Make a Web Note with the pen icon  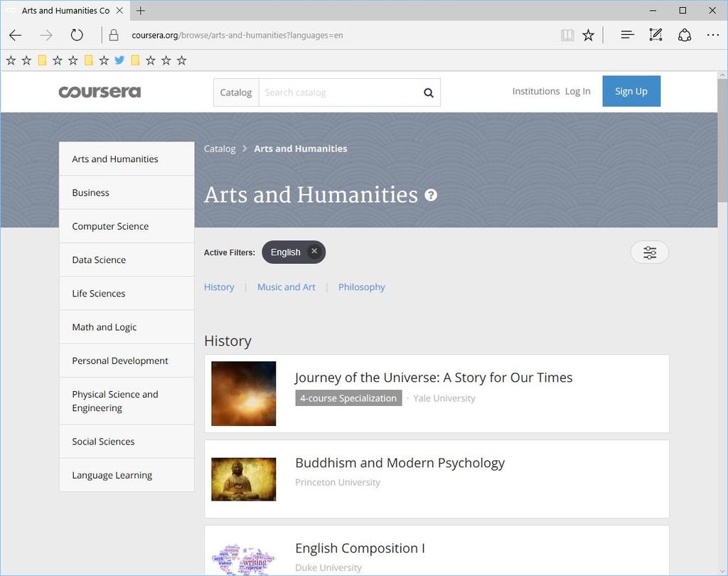coord(655,35)
